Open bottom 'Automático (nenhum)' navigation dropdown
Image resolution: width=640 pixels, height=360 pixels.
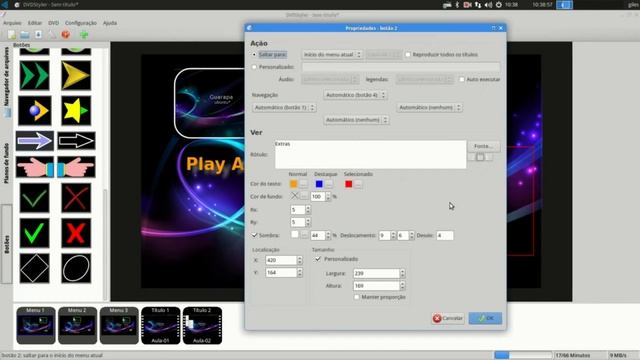[356, 120]
